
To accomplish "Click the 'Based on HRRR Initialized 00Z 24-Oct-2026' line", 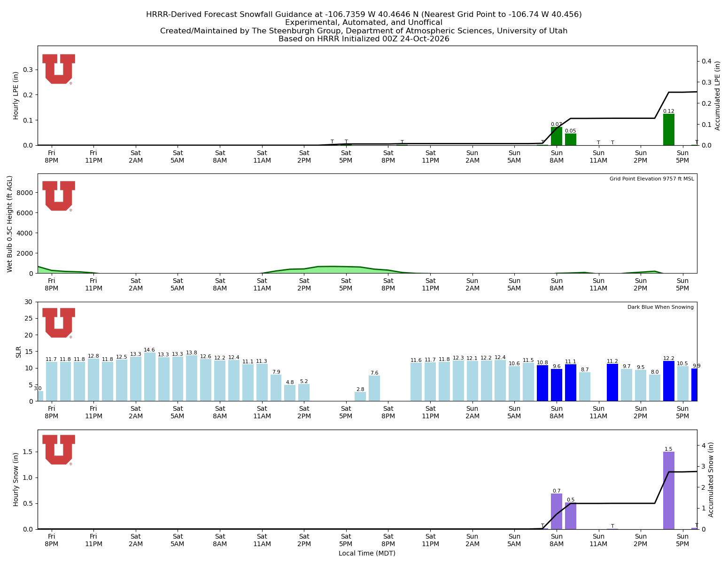I will pyautogui.click(x=364, y=39).
